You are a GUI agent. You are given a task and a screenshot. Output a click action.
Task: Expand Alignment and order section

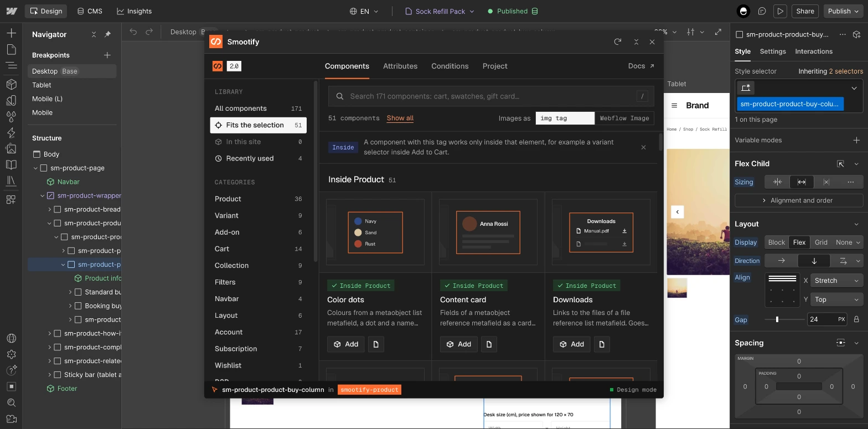pos(799,200)
